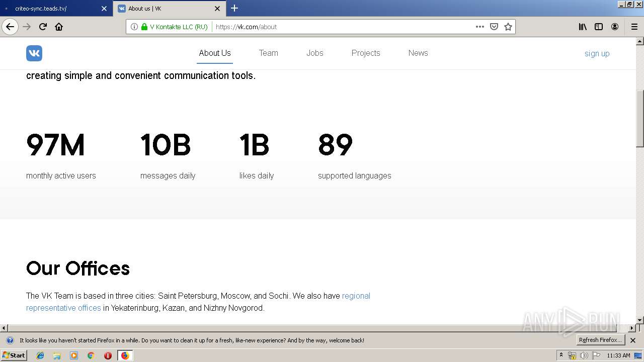Close the criteo-sync.teads.tv tab
Image resolution: width=644 pixels, height=362 pixels.
tap(104, 9)
